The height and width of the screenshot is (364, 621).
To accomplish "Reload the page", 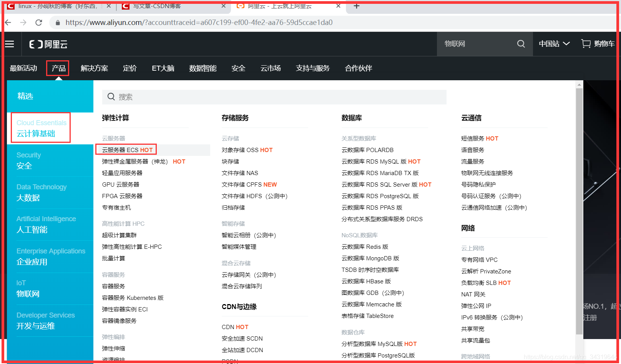I will pos(39,22).
